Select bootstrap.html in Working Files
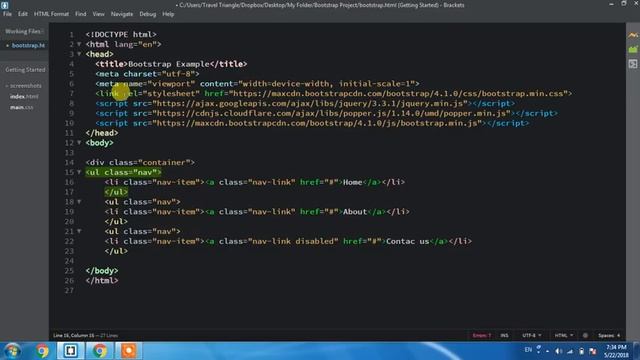 [28, 45]
